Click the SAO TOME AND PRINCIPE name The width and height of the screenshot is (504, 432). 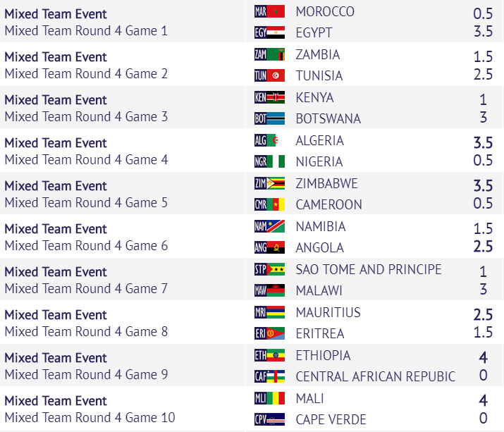pyautogui.click(x=369, y=269)
